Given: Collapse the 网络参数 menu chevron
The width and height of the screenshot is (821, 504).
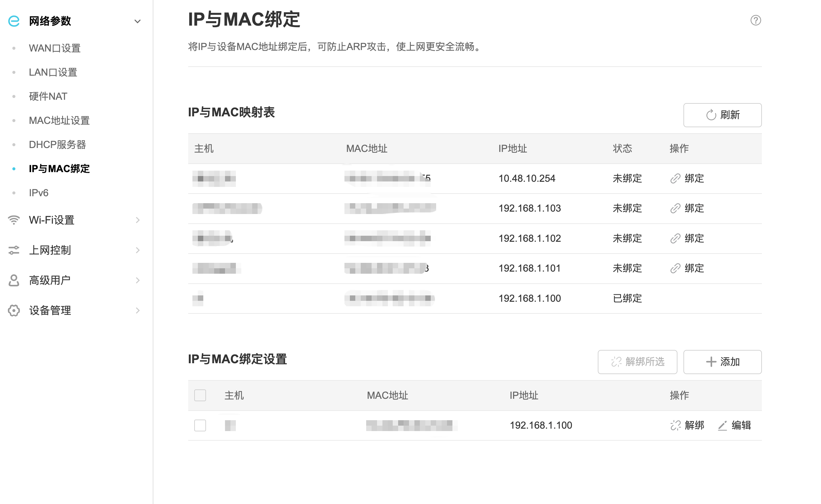Looking at the screenshot, I should (x=138, y=21).
